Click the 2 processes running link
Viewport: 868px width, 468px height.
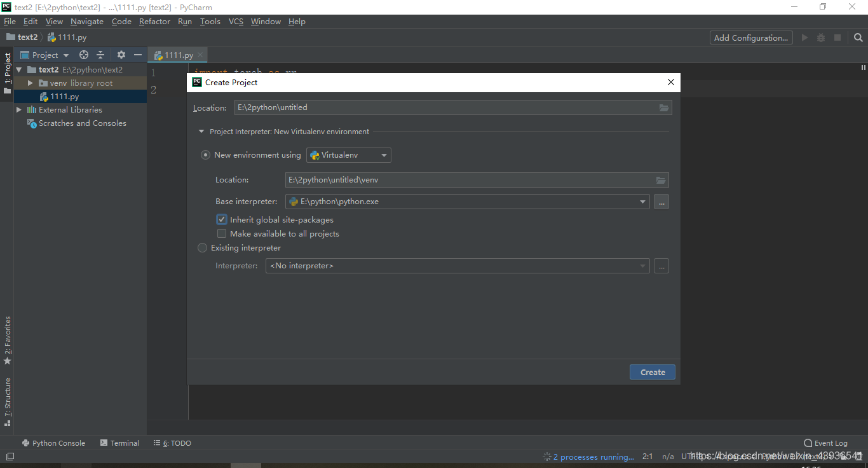(x=593, y=457)
